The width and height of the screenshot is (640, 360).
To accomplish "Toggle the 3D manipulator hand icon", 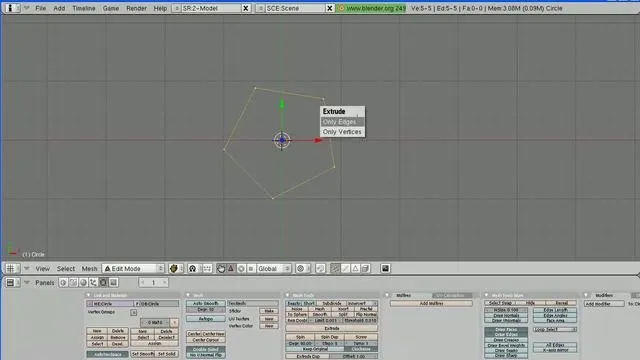I will tap(221, 269).
